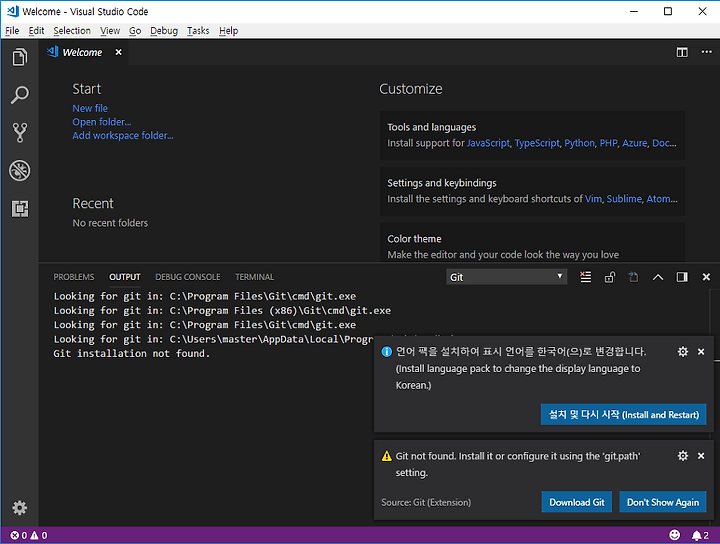Click the JavaScript link under Tools and languages
The width and height of the screenshot is (720, 544).
coord(488,143)
